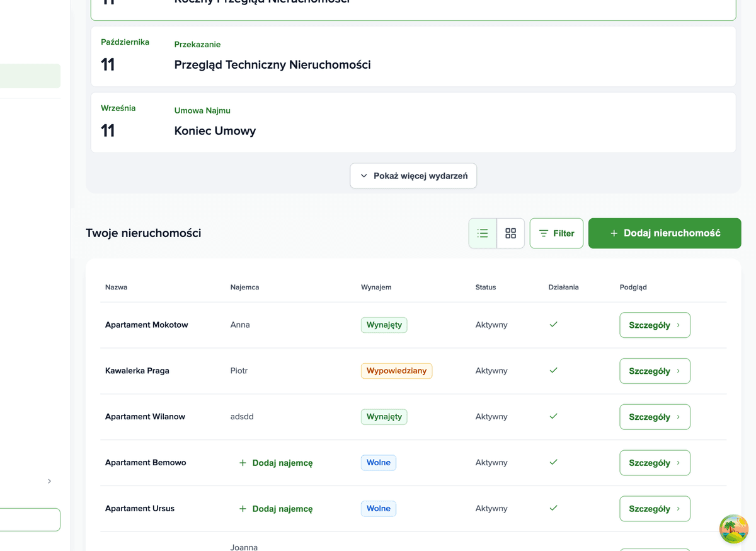The height and width of the screenshot is (551, 756).
Task: Click Wynajęty badge for Apartament Wilanow
Action: click(x=384, y=417)
